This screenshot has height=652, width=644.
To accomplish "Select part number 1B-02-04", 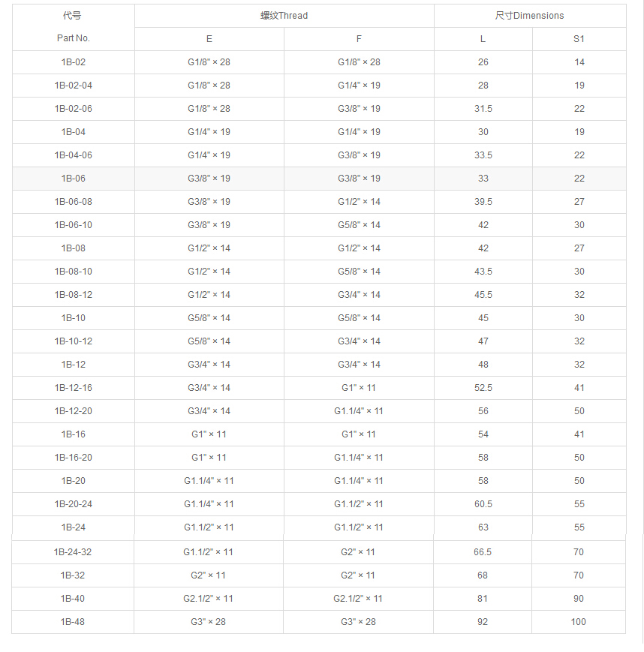I will [x=74, y=86].
